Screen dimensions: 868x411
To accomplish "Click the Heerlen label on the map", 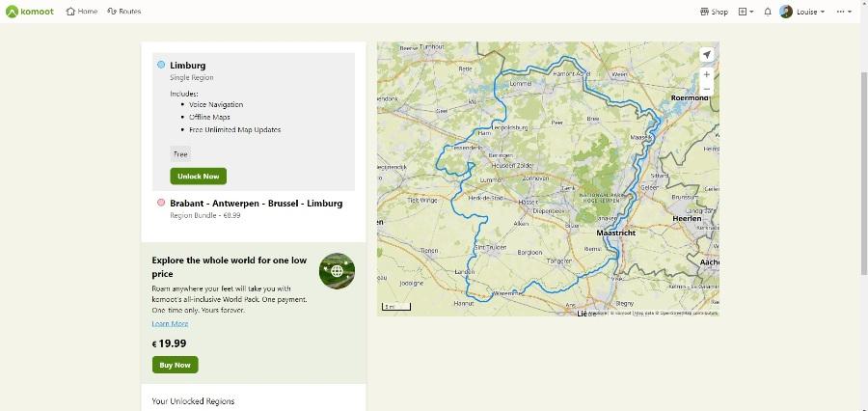I will (687, 218).
